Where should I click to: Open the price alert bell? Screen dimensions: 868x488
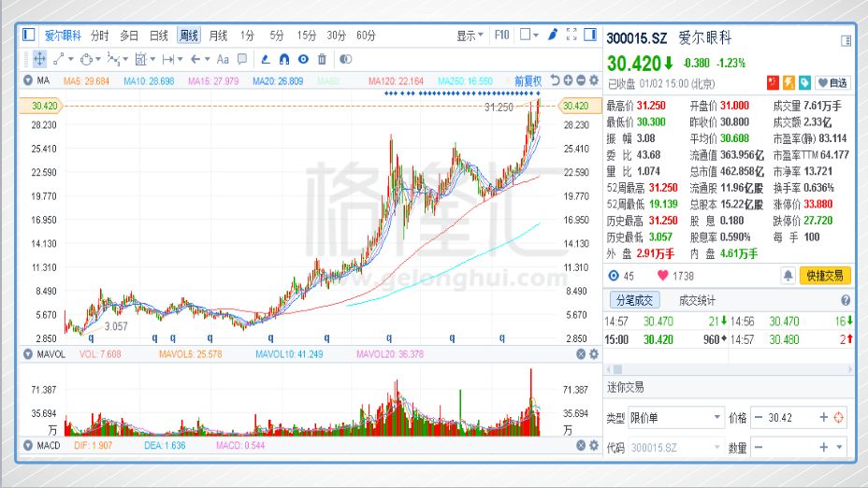tap(788, 276)
